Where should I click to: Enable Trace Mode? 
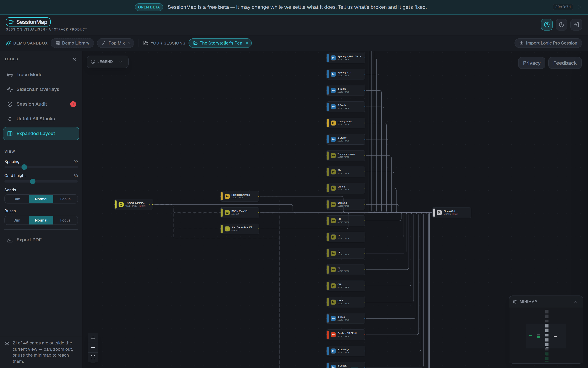click(x=41, y=75)
